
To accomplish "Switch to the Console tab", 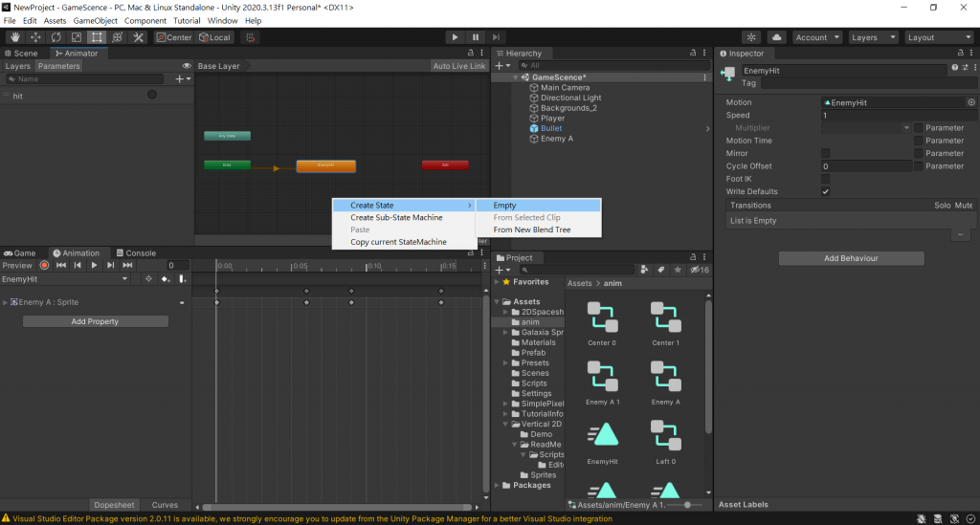I will point(134,253).
